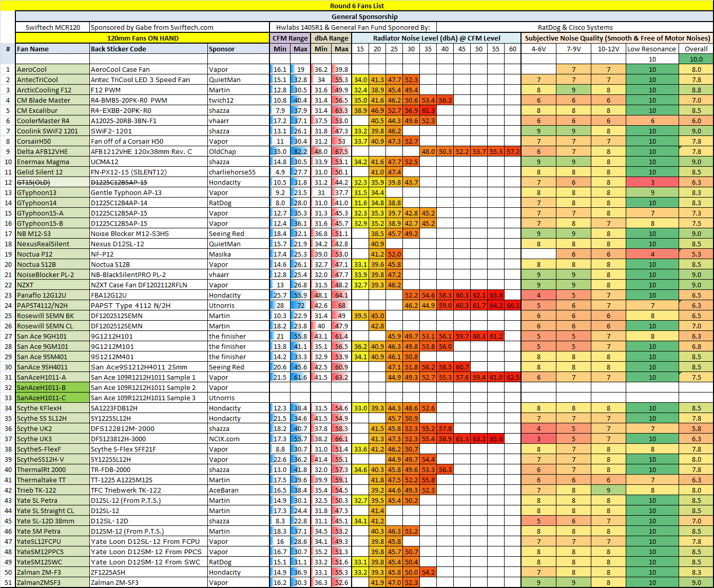Click the 'Scythe UK3' fan name cell
714x588 pixels.
[53, 439]
